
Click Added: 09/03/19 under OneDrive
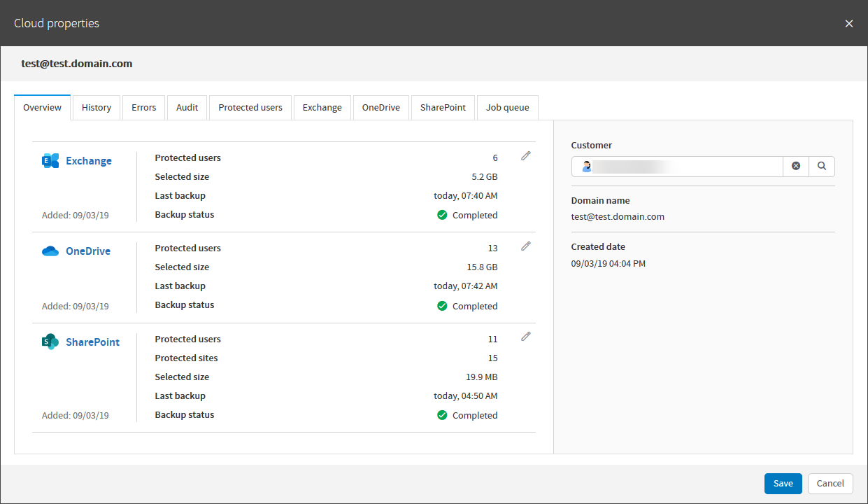coord(76,307)
